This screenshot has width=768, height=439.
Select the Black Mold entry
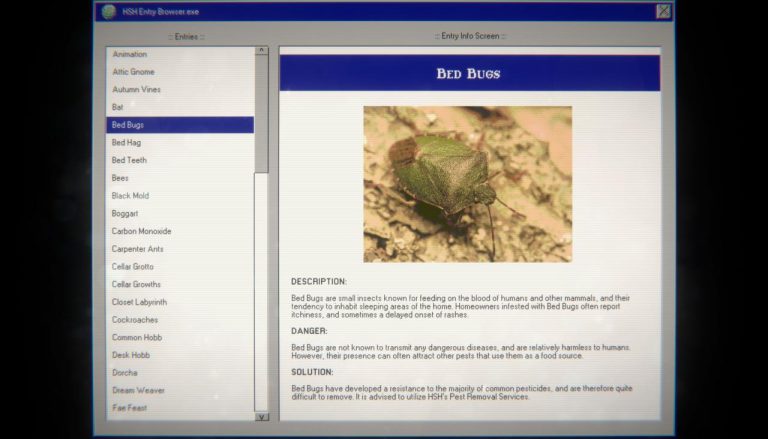(130, 196)
